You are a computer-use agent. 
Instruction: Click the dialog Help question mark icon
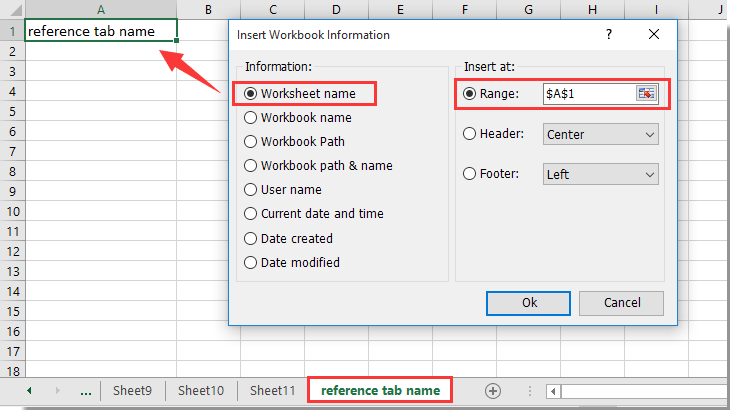coord(609,35)
